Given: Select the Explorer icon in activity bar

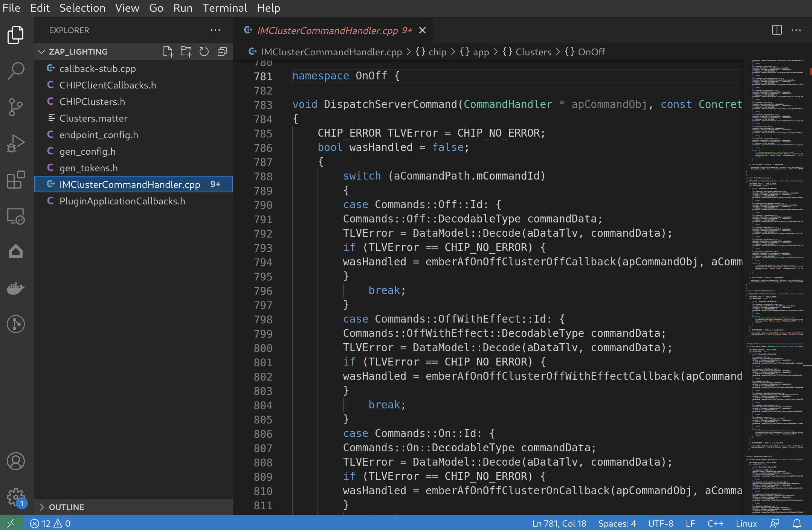Looking at the screenshot, I should [x=16, y=34].
